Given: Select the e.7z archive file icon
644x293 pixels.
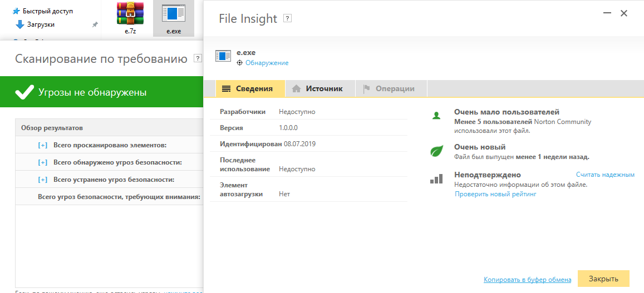Looking at the screenshot, I should tap(130, 13).
